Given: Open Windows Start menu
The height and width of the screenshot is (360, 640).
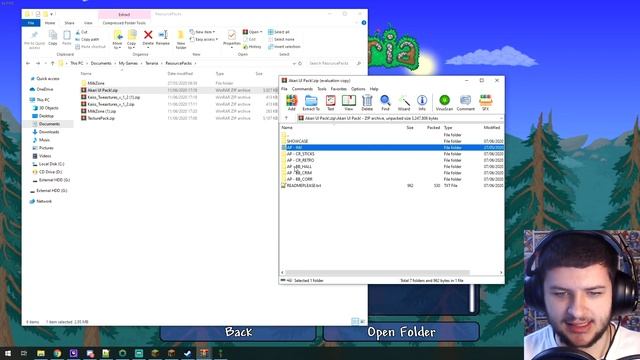Looking at the screenshot, I should pos(8,353).
